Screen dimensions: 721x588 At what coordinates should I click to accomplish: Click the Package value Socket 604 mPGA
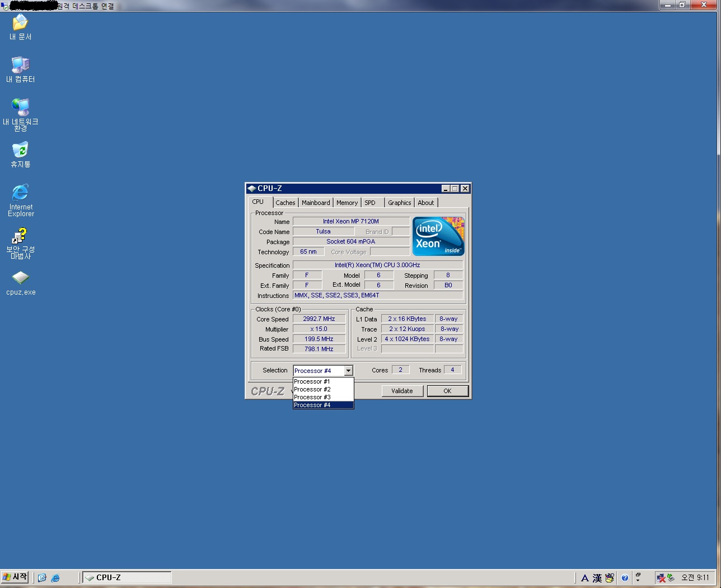351,241
